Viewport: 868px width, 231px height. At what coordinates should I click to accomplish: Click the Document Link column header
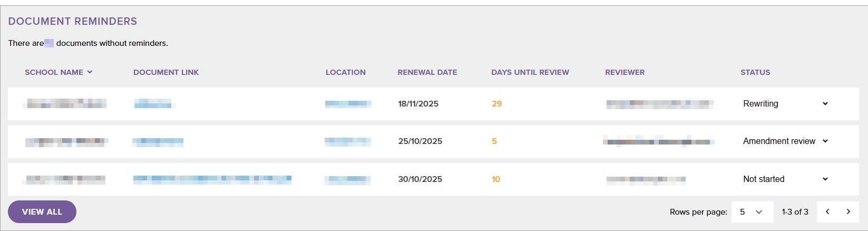[x=166, y=72]
